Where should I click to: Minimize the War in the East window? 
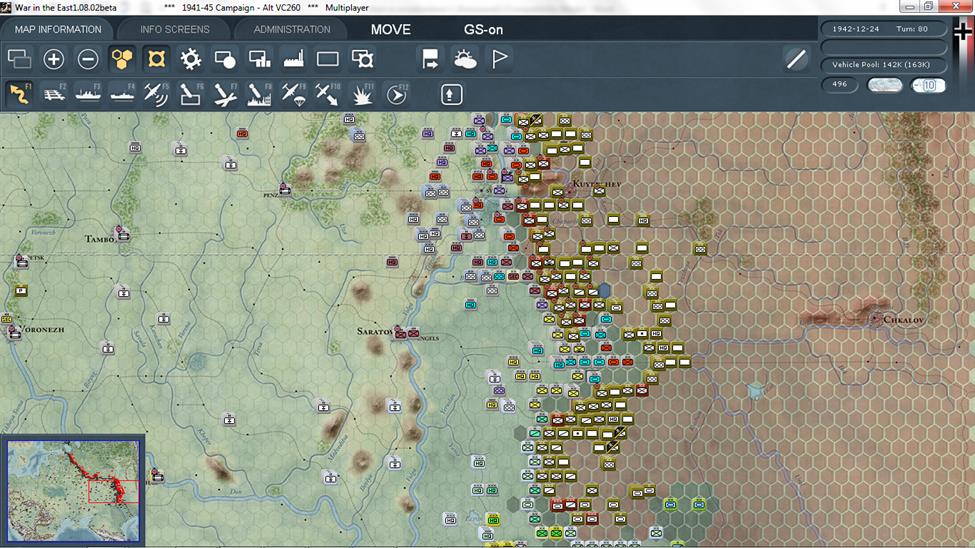tap(911, 7)
